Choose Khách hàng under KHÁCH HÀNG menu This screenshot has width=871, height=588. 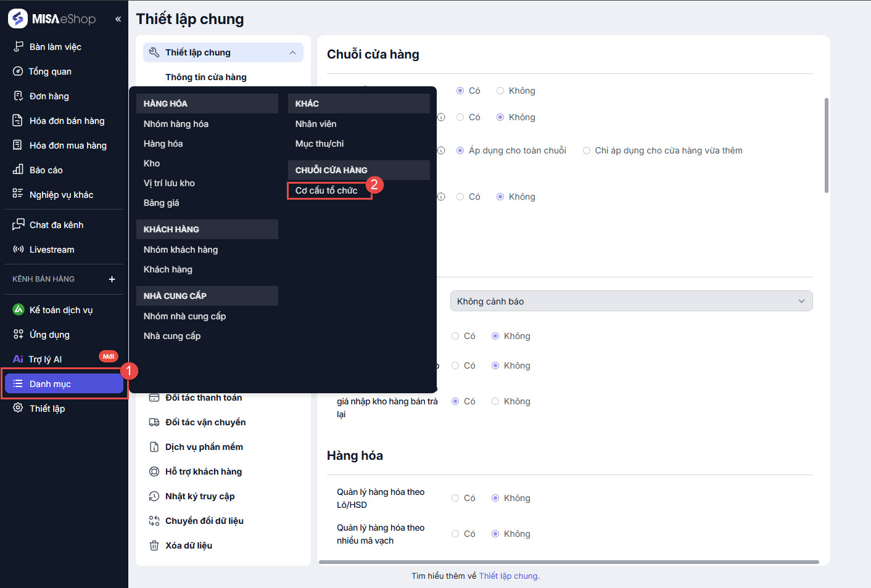pos(168,269)
